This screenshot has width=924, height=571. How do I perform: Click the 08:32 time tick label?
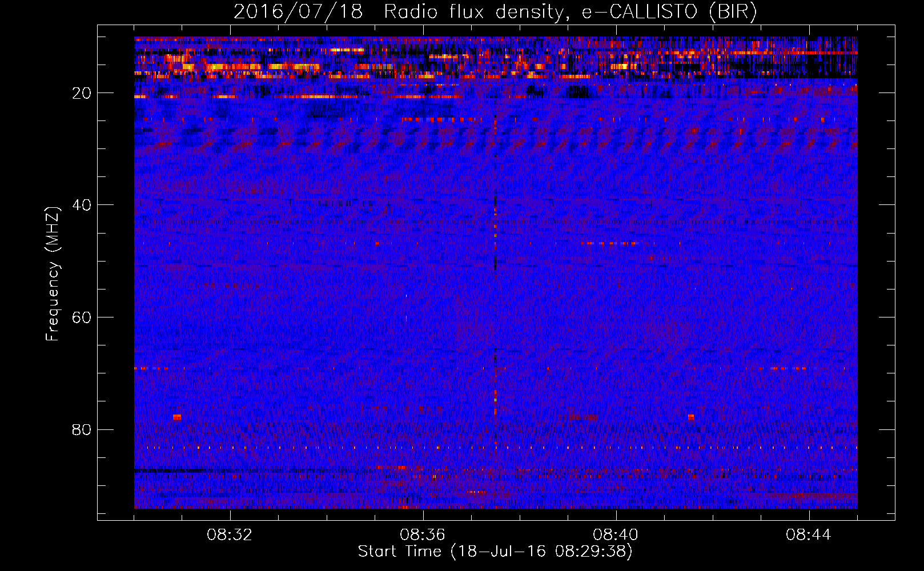coord(230,535)
